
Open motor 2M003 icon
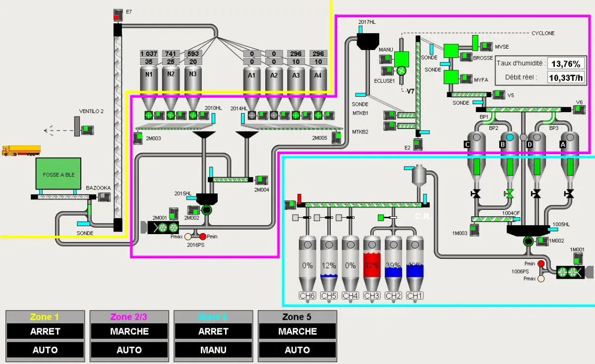tap(138, 138)
